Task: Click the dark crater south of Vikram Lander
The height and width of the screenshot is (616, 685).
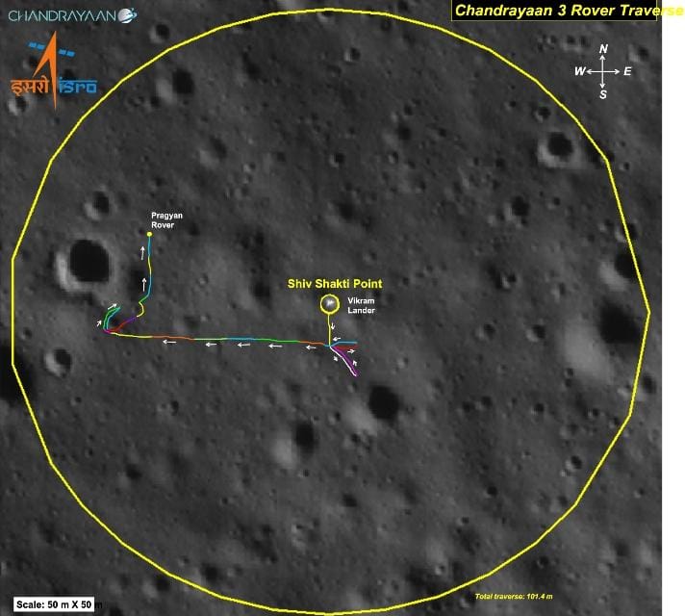Action: coord(383,402)
